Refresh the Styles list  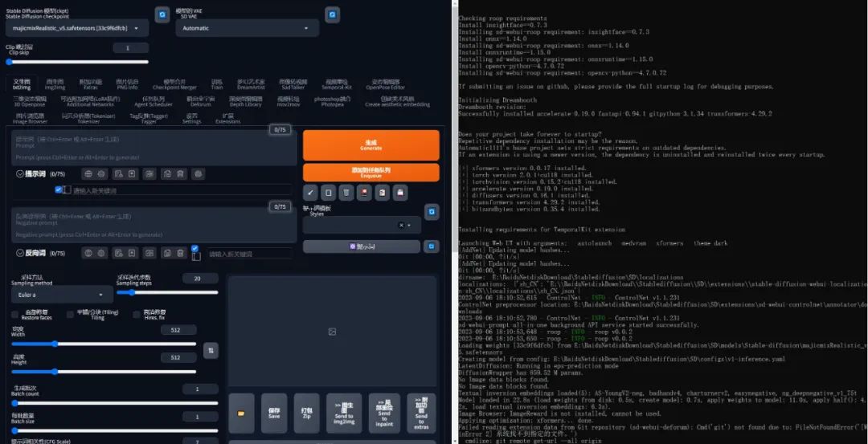tap(432, 211)
